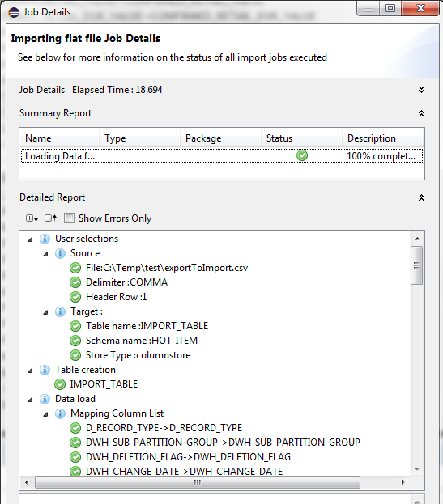This screenshot has width=443, height=504.
Task: Collapse the User selections tree node
Action: point(30,239)
